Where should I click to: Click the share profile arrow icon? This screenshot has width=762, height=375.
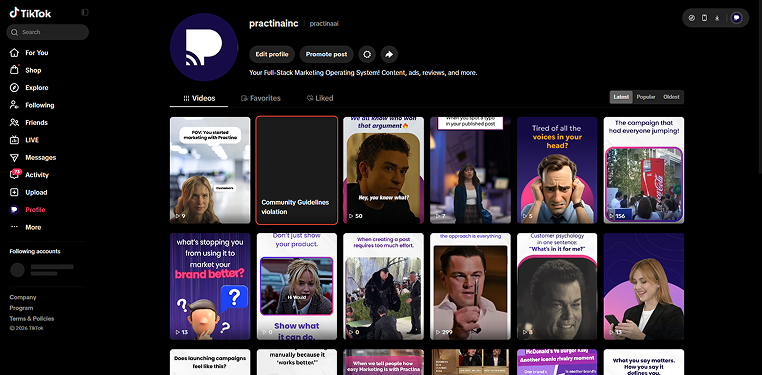pyautogui.click(x=389, y=54)
